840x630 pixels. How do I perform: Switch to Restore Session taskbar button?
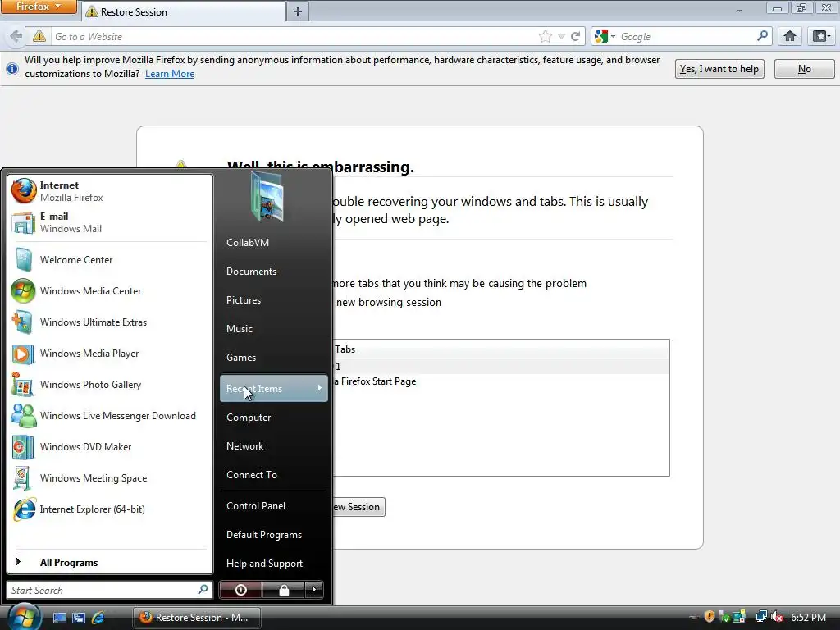coord(197,617)
